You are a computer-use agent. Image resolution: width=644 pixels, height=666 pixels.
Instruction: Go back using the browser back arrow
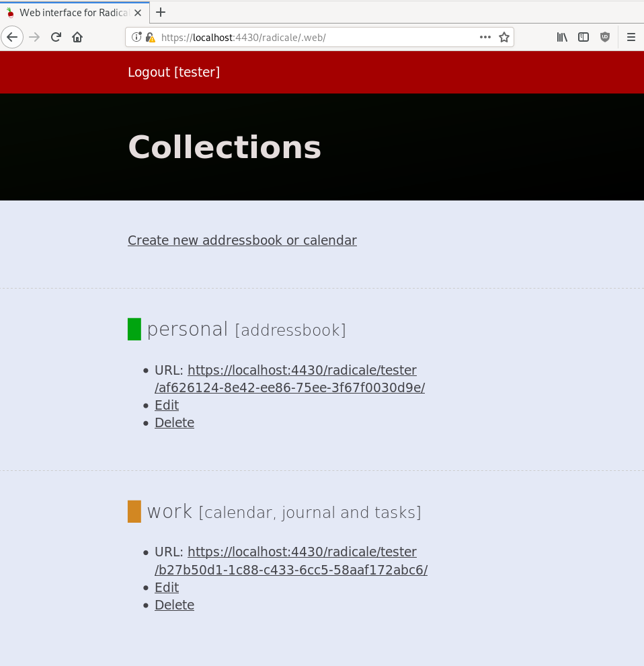click(x=12, y=38)
